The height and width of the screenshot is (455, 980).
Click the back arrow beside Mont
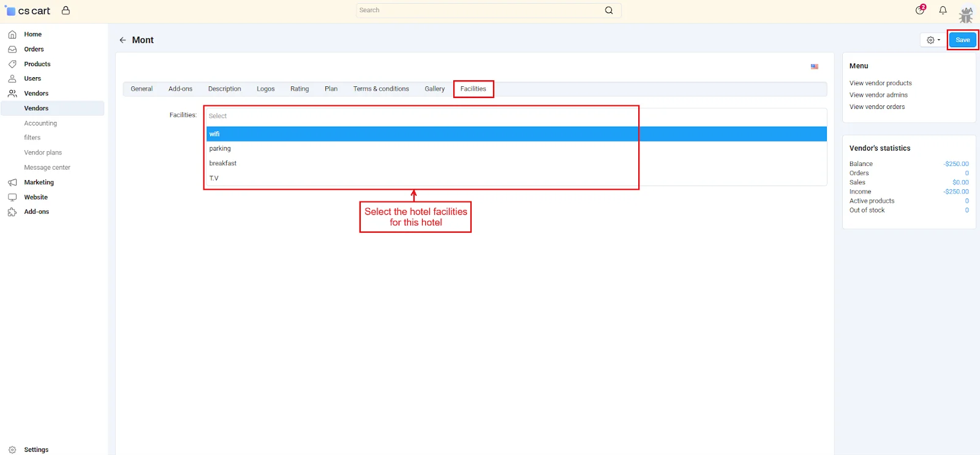tap(123, 40)
